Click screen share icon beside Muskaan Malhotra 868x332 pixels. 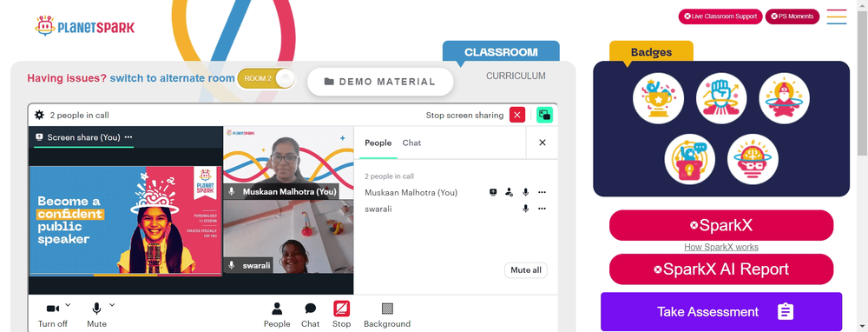[493, 192]
